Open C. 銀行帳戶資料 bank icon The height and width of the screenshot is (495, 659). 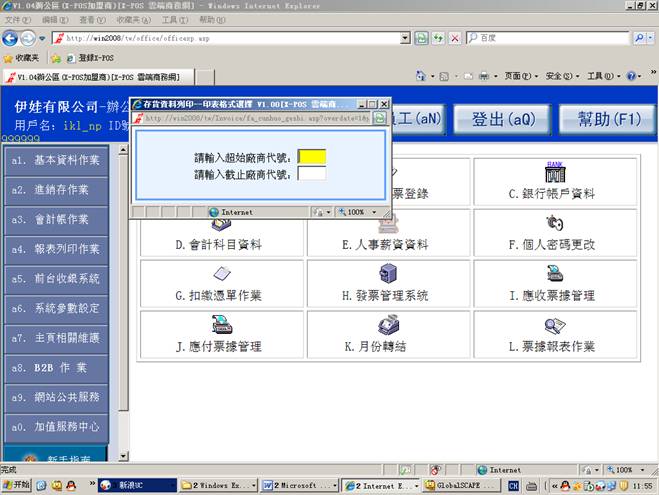point(554,173)
